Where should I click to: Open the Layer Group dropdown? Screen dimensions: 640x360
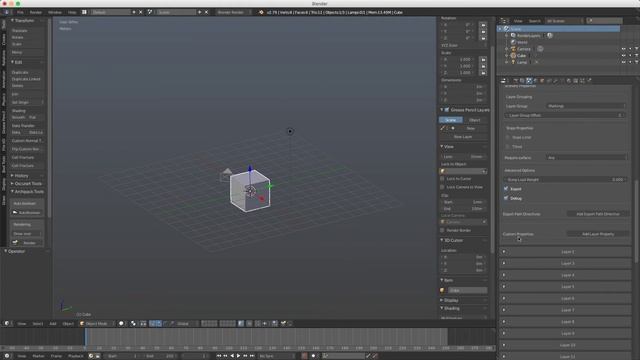pos(586,106)
